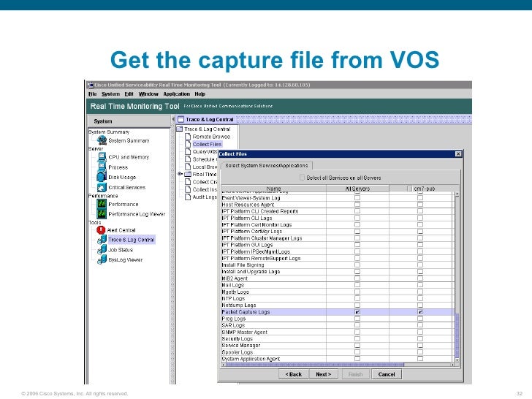Check Security Logs for cm7-pub
Viewport: 532px width, 399px height.
[x=420, y=338]
